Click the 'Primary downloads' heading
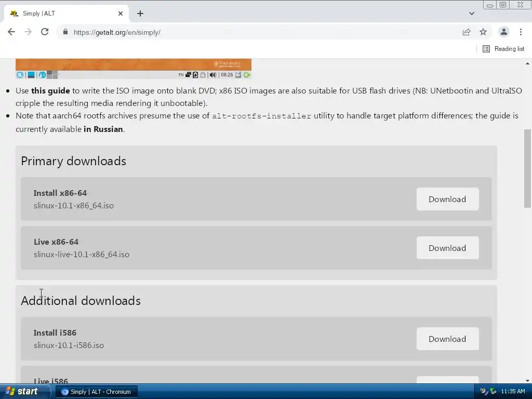The width and height of the screenshot is (532, 399). coord(74,161)
